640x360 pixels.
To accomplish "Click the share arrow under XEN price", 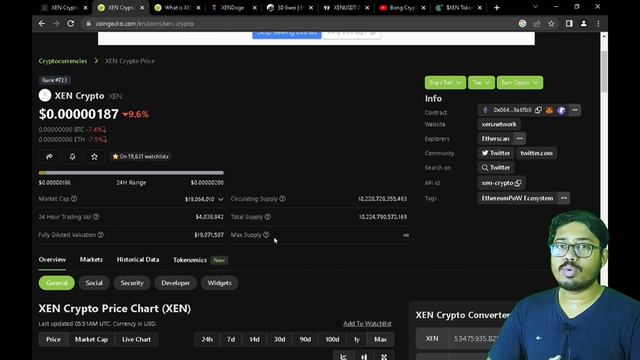I will click(x=49, y=156).
